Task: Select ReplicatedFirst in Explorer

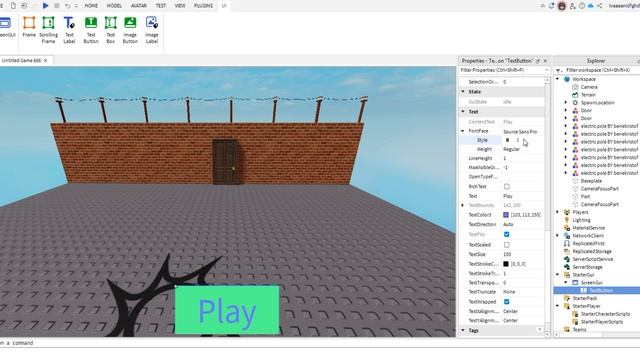Action: click(588, 243)
